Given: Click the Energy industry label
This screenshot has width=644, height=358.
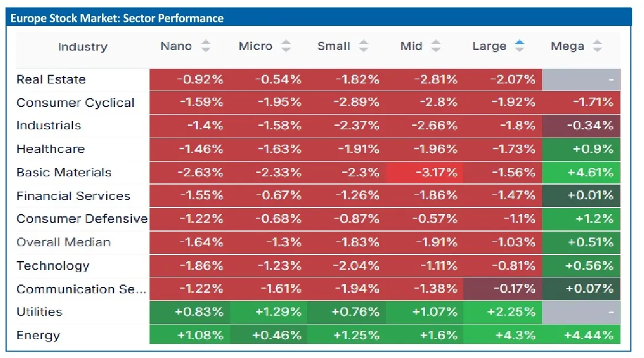Looking at the screenshot, I should [x=38, y=336].
